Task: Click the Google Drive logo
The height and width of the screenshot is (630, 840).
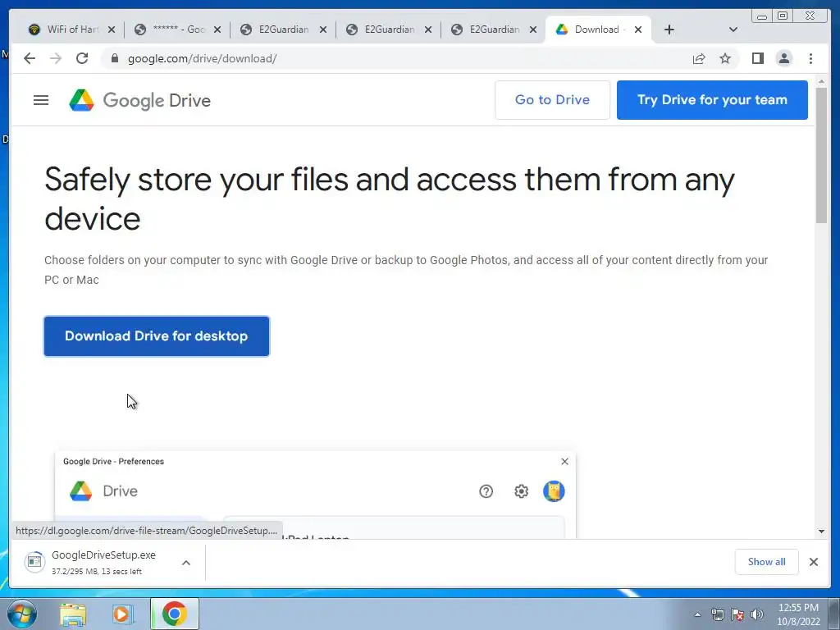Action: coord(139,100)
